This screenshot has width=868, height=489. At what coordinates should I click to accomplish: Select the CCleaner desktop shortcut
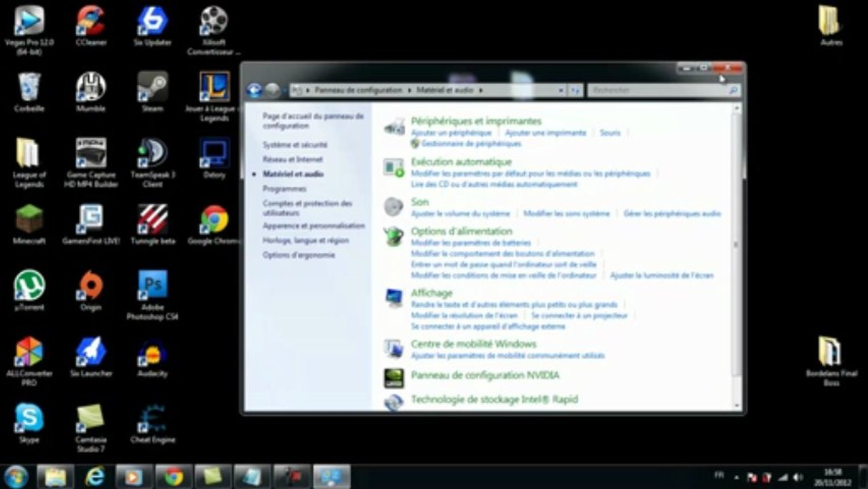(x=90, y=26)
